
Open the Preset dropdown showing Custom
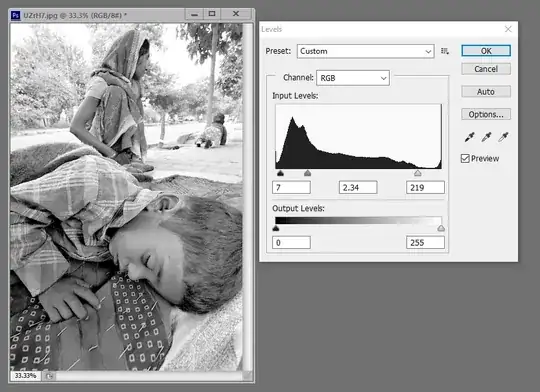pos(365,51)
